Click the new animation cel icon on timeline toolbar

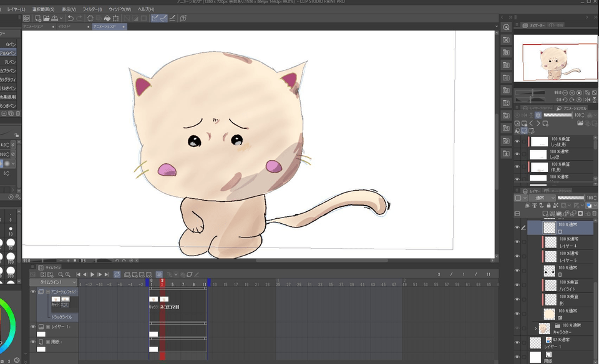pyautogui.click(x=127, y=274)
